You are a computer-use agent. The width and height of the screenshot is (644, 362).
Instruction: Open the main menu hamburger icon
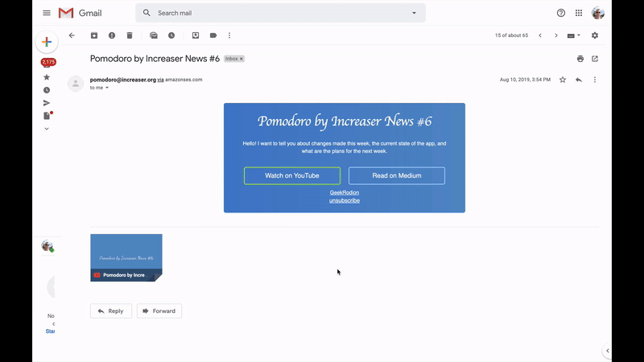(x=47, y=13)
